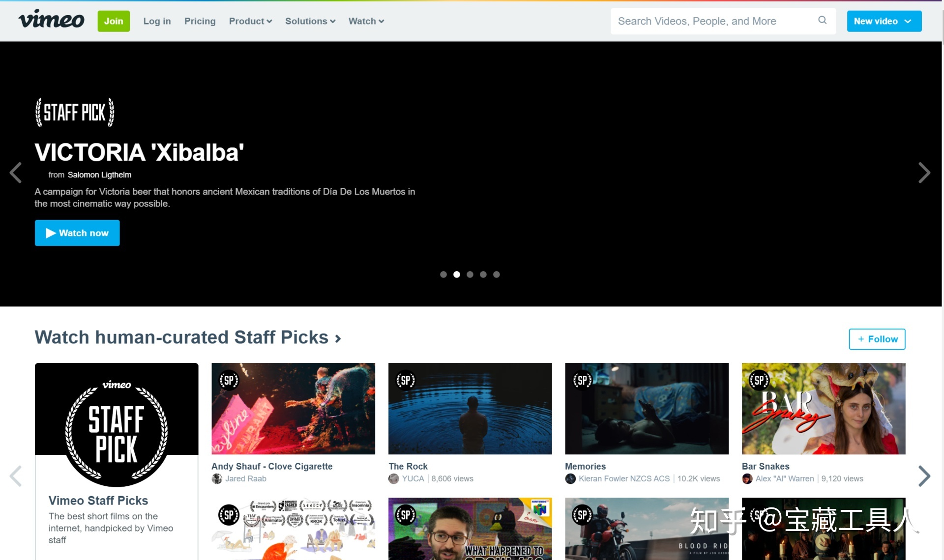Expand the Solutions dropdown menu
This screenshot has height=560, width=944.
tap(310, 21)
